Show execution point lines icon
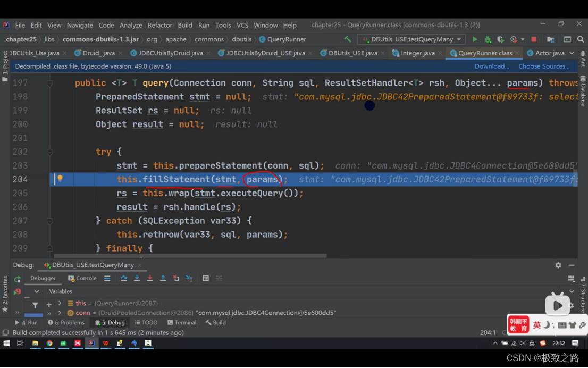The width and height of the screenshot is (588, 368). click(107, 278)
